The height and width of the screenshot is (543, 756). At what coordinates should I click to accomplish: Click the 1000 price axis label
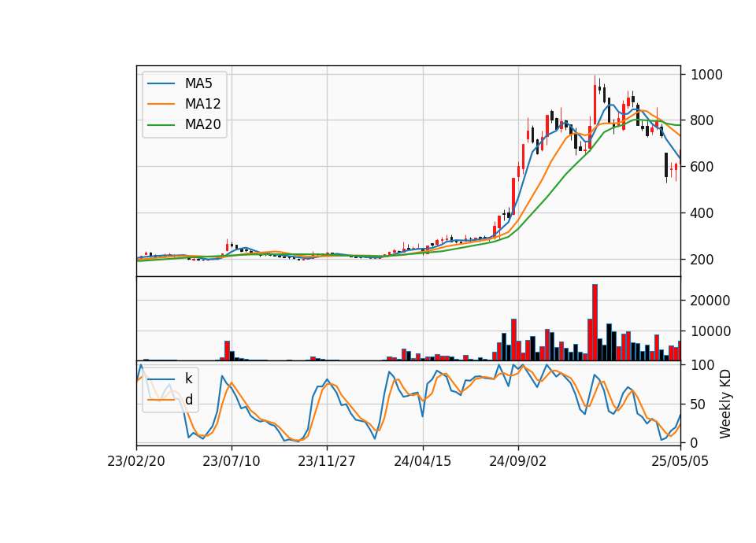tap(706, 75)
